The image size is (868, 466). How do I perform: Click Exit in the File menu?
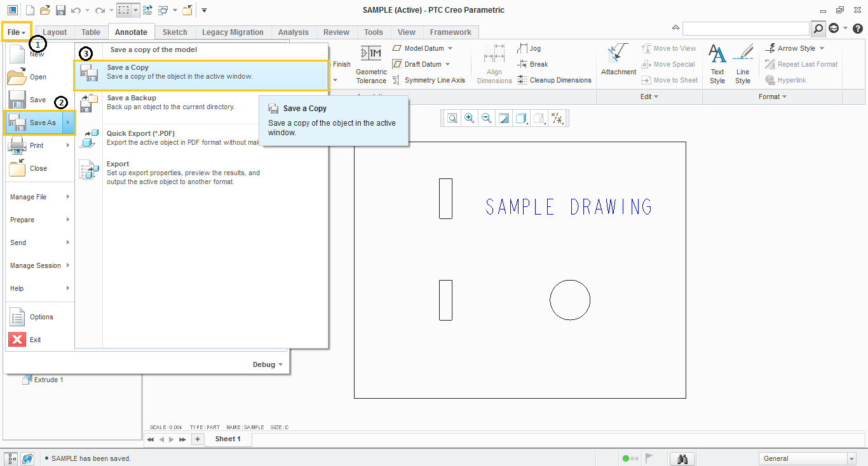point(35,340)
